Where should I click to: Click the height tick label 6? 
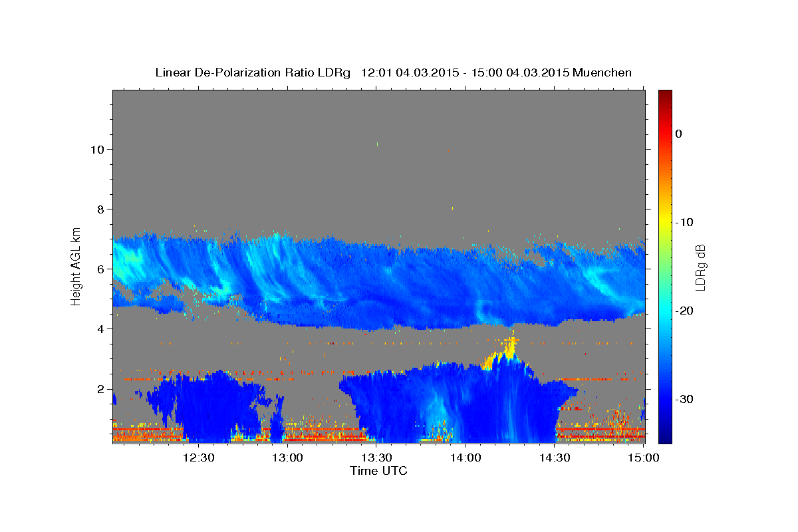(101, 269)
